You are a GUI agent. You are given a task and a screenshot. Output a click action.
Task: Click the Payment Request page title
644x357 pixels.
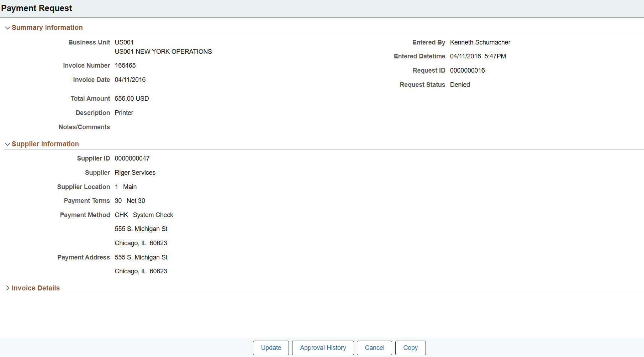pyautogui.click(x=37, y=8)
